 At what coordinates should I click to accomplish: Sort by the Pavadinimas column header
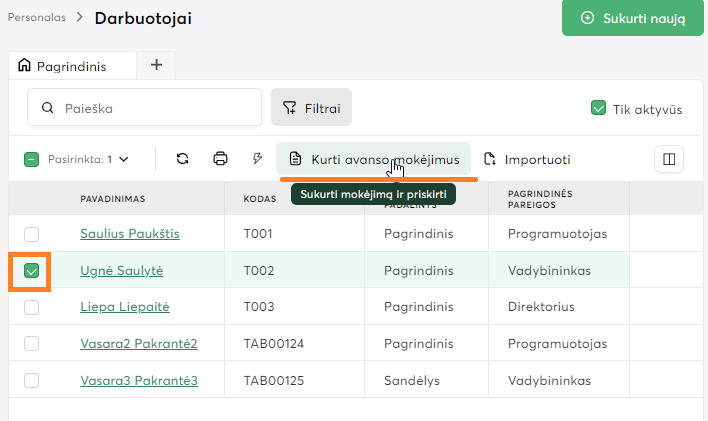click(x=112, y=198)
